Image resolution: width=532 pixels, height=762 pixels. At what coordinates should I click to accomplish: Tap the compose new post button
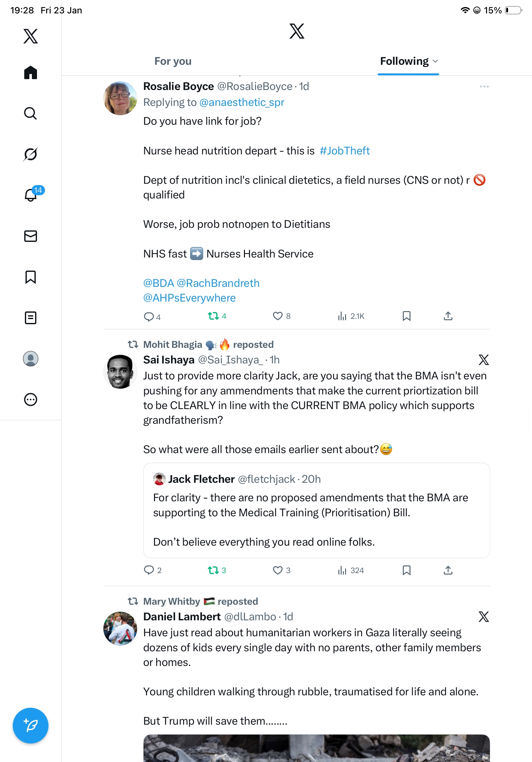click(31, 726)
